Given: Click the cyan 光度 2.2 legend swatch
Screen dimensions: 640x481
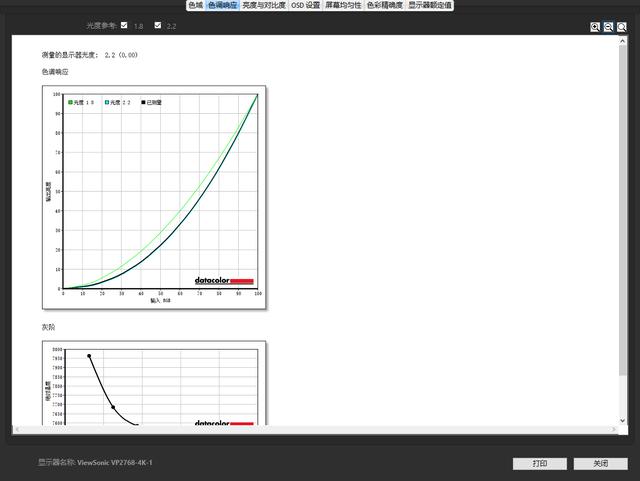Looking at the screenshot, I should [107, 102].
